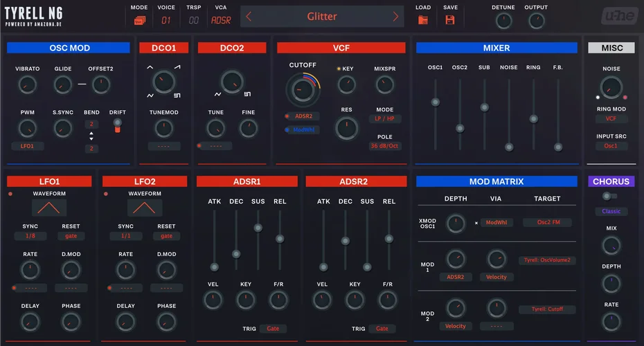Click the ADSR1 Trig Gate button

pyautogui.click(x=273, y=329)
